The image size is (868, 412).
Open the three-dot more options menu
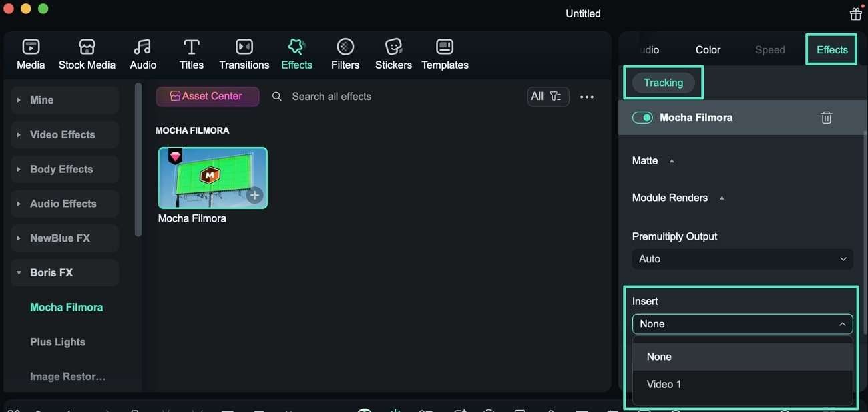[587, 97]
